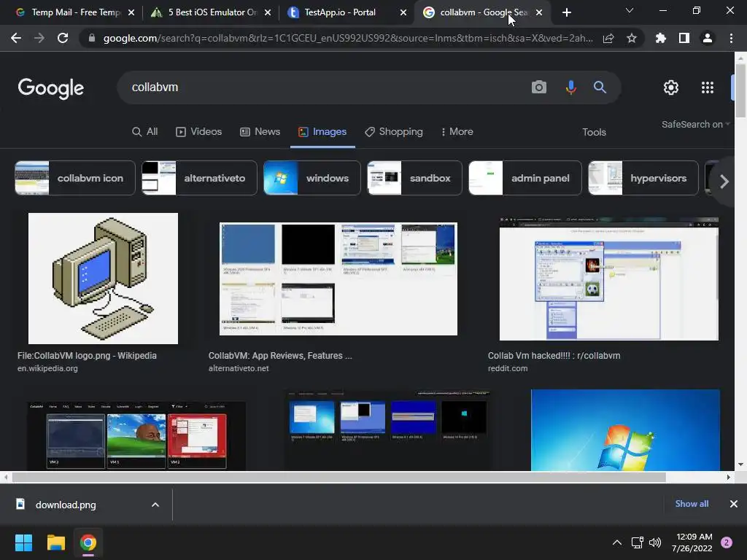This screenshot has height=560, width=747.
Task: Open the Google apps grid
Action: point(708,87)
